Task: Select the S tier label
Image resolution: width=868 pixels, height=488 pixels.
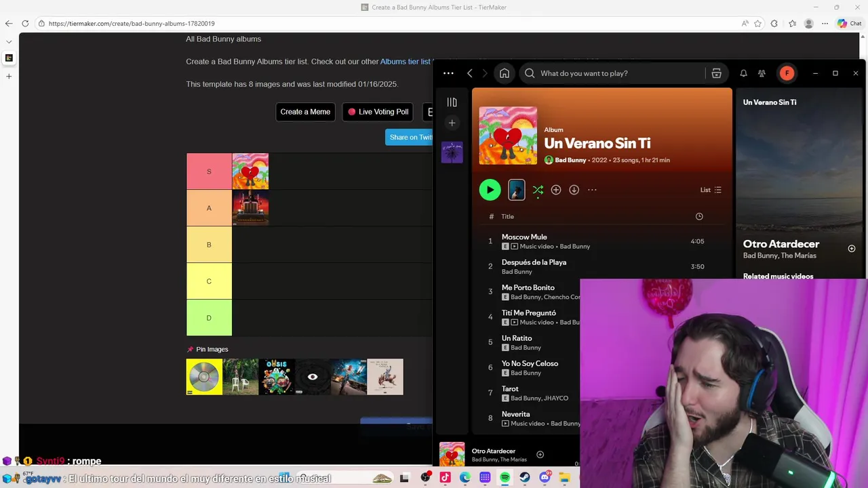Action: click(x=209, y=171)
